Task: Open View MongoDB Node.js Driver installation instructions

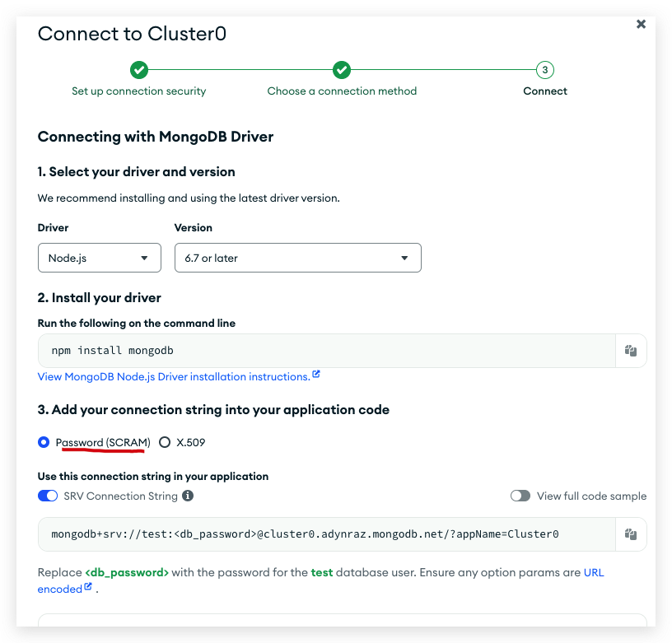Action: (x=174, y=376)
